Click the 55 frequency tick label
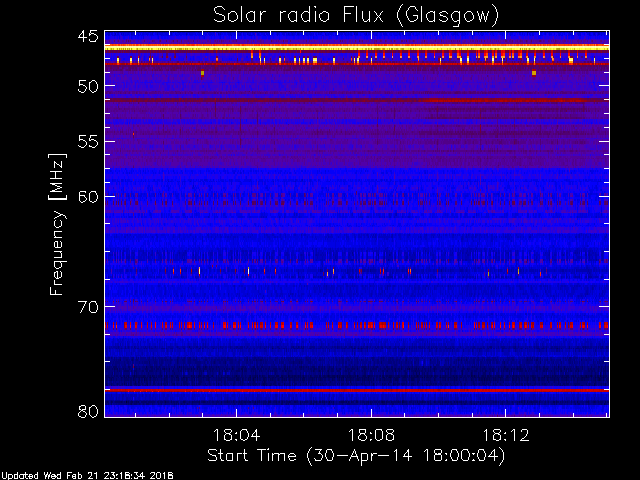Viewport: 640px width, 480px height. point(88,142)
